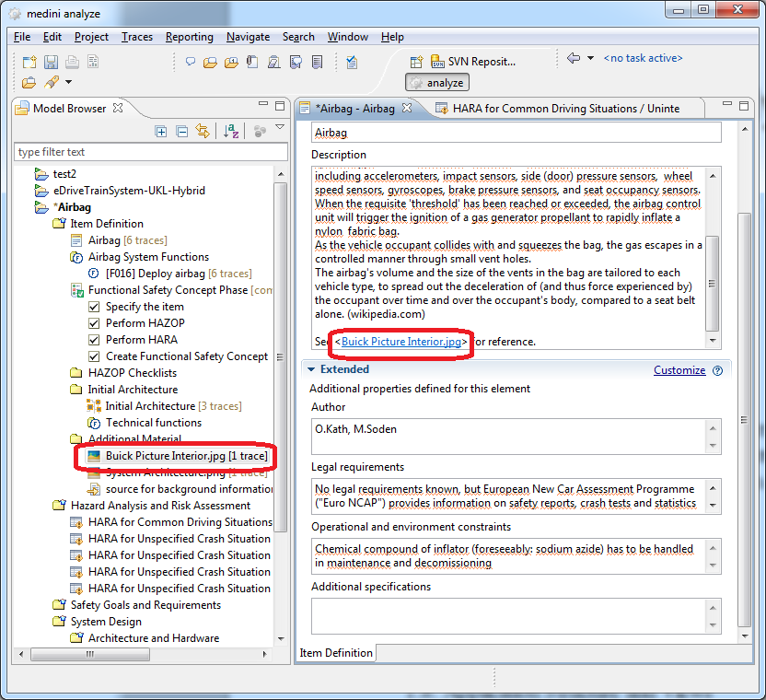Click the Collapse All icon in Model Browser
766x700 pixels.
pos(181,132)
